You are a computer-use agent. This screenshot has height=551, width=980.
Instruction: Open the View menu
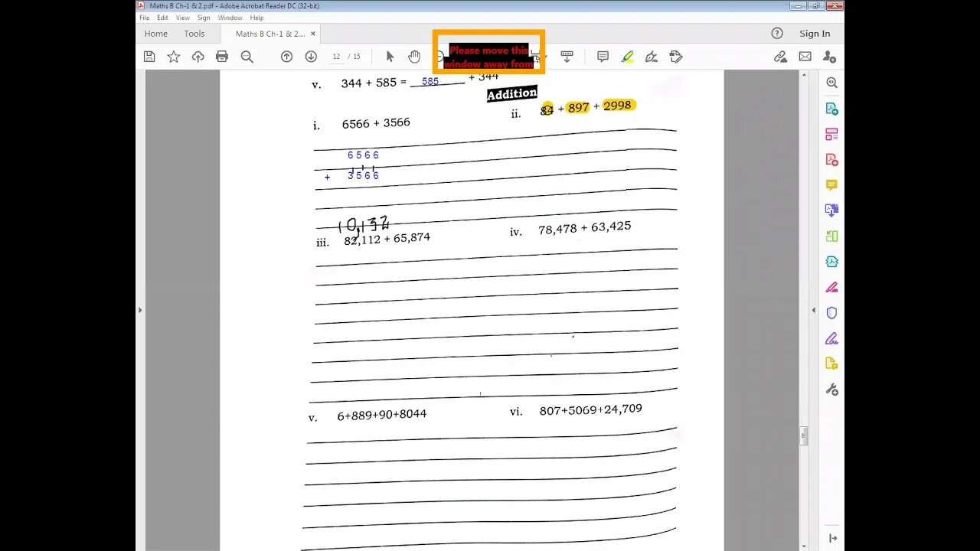(x=183, y=18)
